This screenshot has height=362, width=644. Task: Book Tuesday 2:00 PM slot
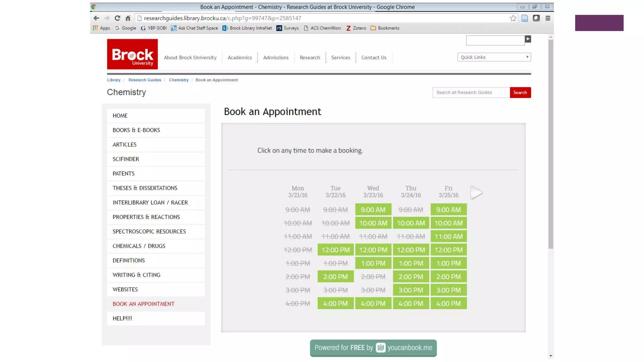click(x=335, y=277)
